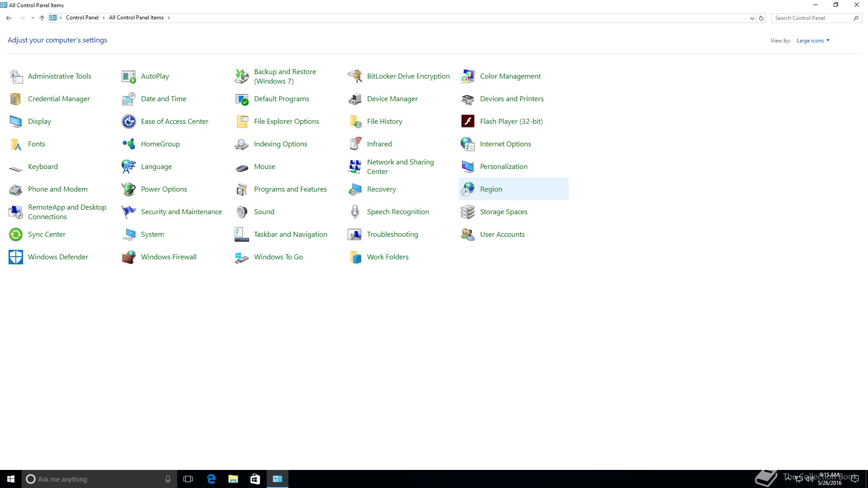This screenshot has height=488, width=868.
Task: Open the Fonts folder icon
Action: 16,144
